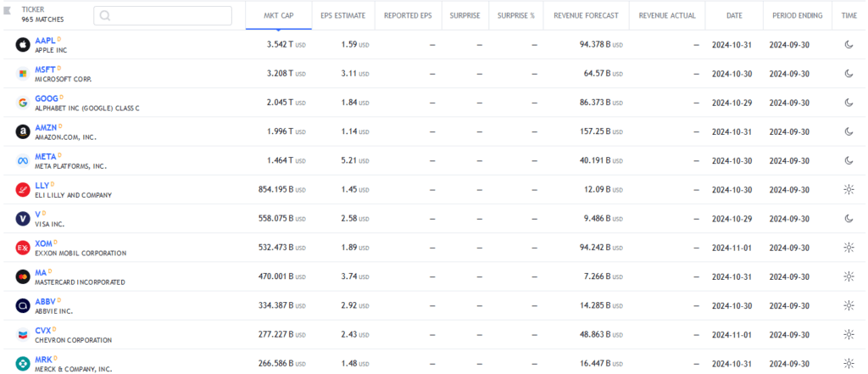Click the Eli Lilly logo icon

tap(23, 189)
